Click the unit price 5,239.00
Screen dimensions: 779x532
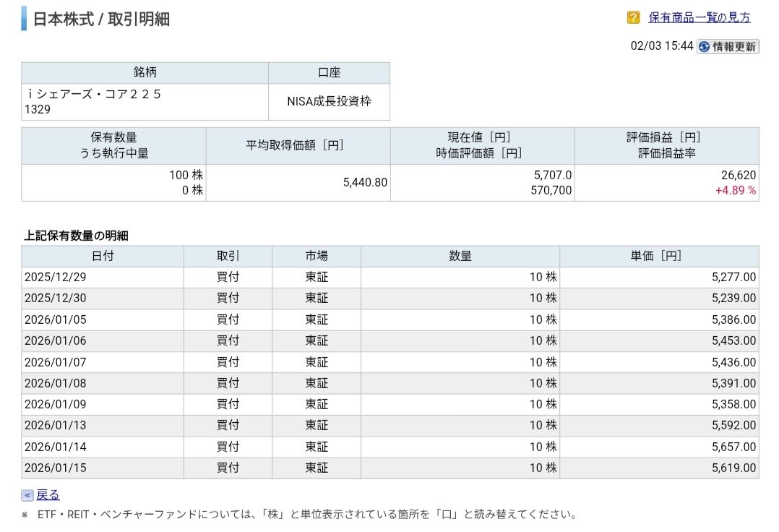(x=733, y=298)
